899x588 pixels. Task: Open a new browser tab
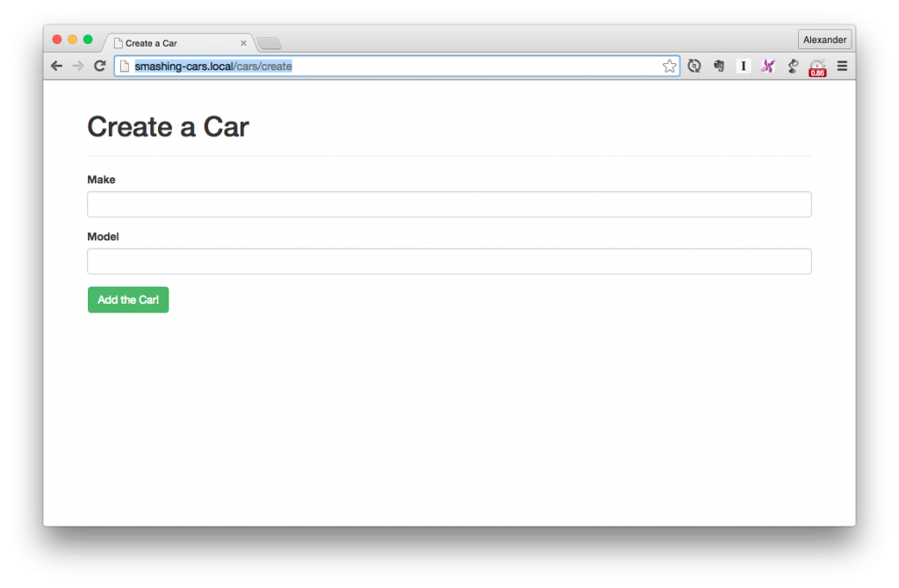269,42
